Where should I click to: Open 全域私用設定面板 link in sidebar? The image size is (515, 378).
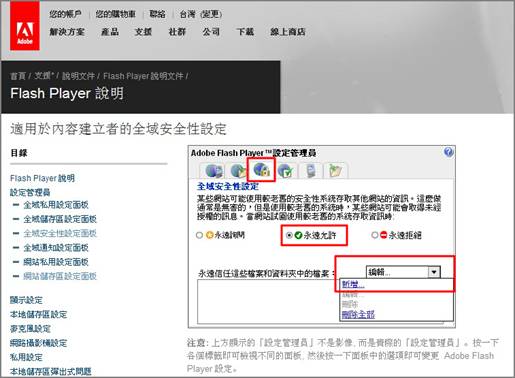click(56, 205)
